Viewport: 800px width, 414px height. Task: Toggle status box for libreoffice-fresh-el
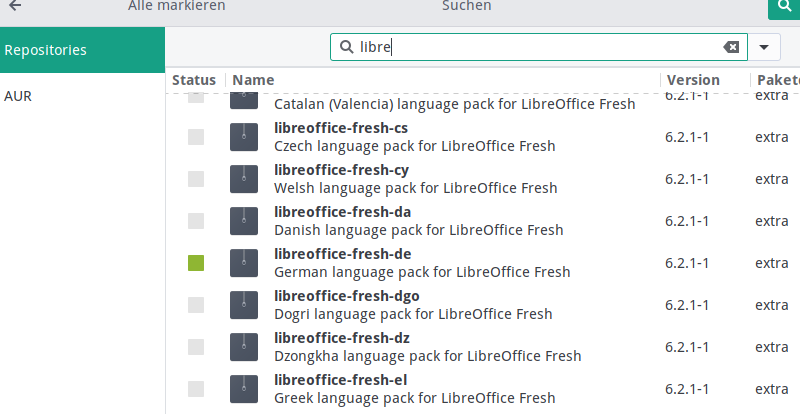[x=196, y=389]
